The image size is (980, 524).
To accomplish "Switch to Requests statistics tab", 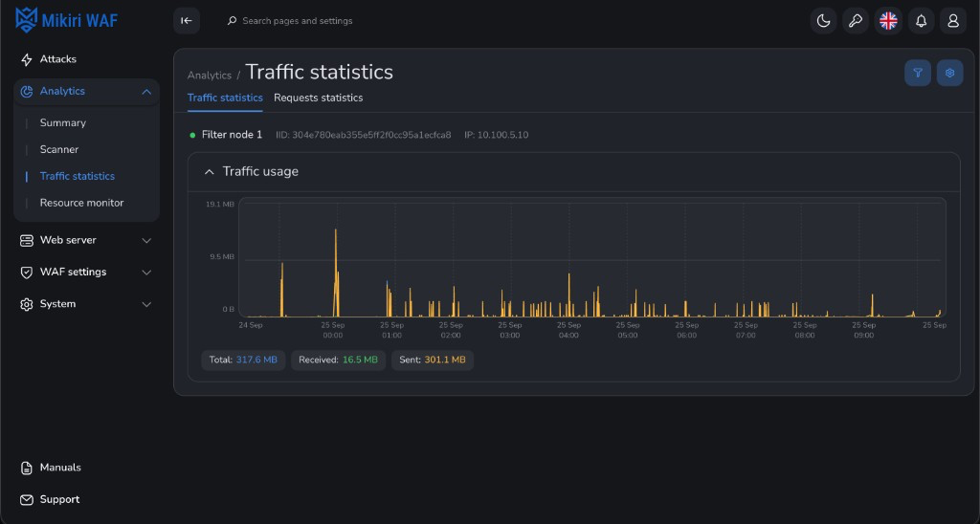I will (x=318, y=98).
